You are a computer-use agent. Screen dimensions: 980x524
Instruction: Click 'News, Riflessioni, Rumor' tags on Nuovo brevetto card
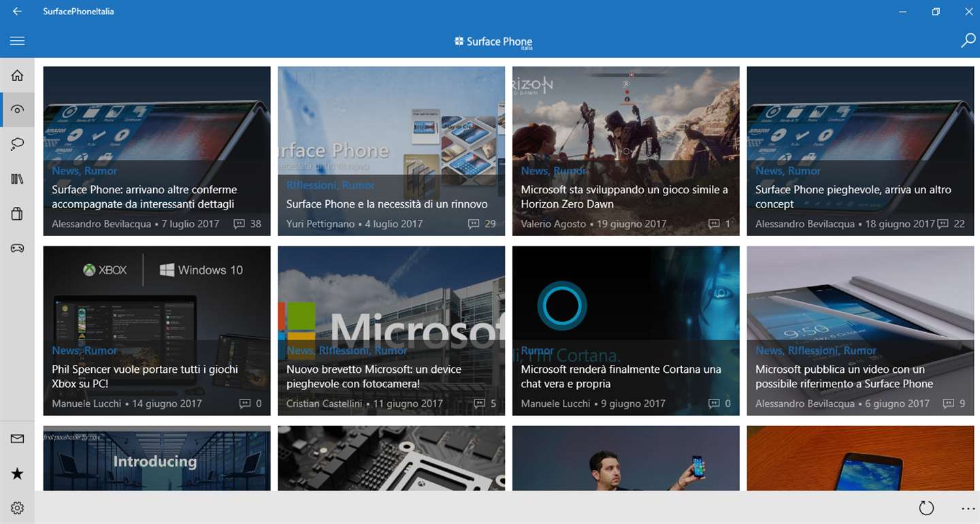(x=346, y=350)
